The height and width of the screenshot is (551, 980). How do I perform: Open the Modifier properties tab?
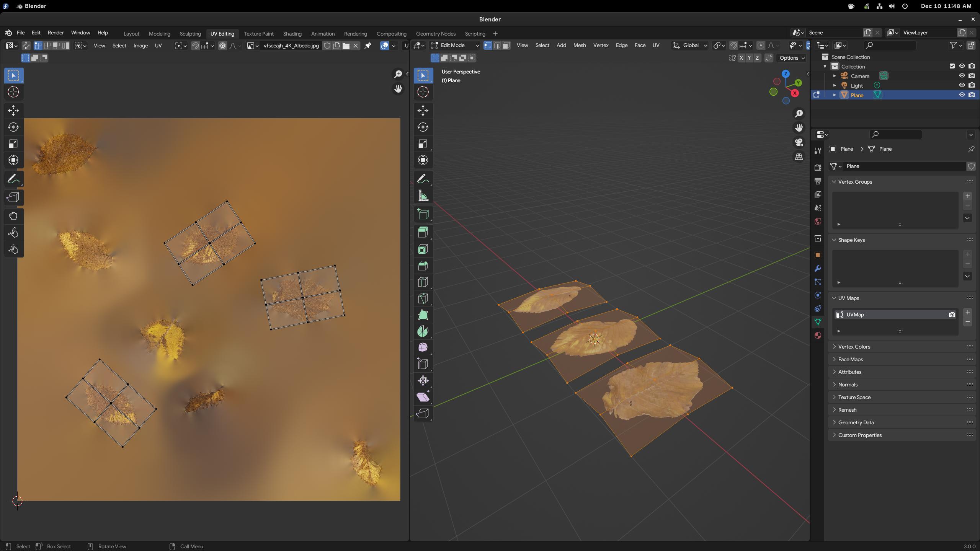(818, 269)
